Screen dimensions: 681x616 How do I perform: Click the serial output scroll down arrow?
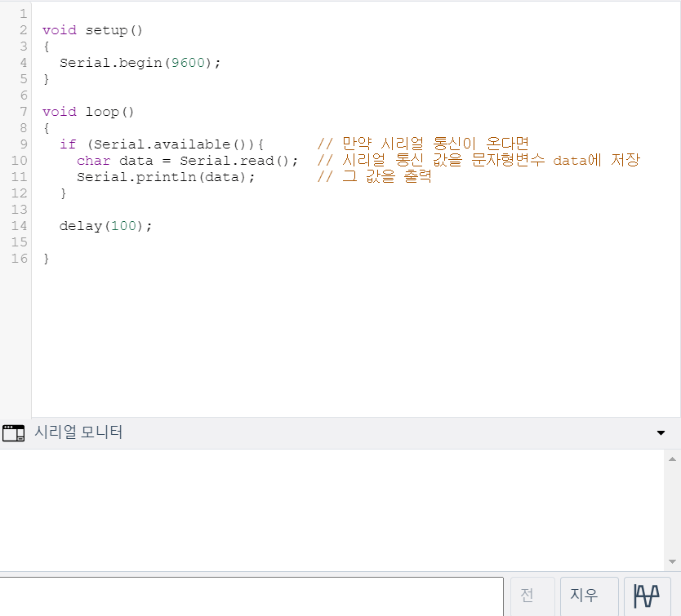coord(672,561)
